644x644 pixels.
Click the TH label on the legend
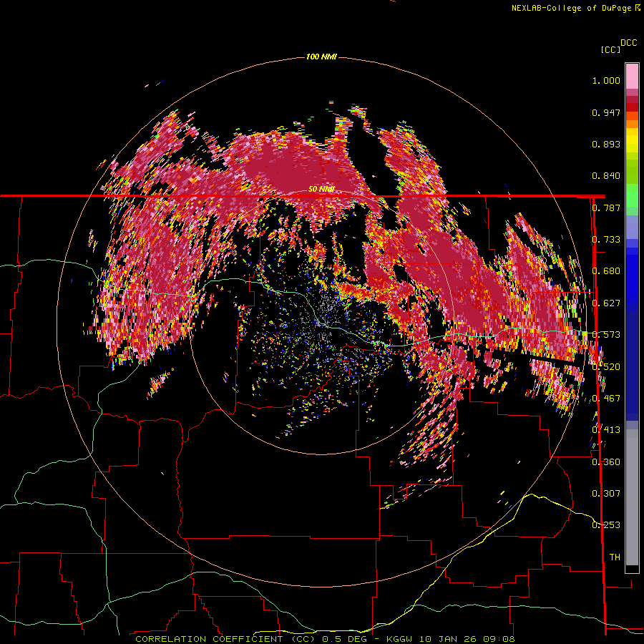pos(615,557)
